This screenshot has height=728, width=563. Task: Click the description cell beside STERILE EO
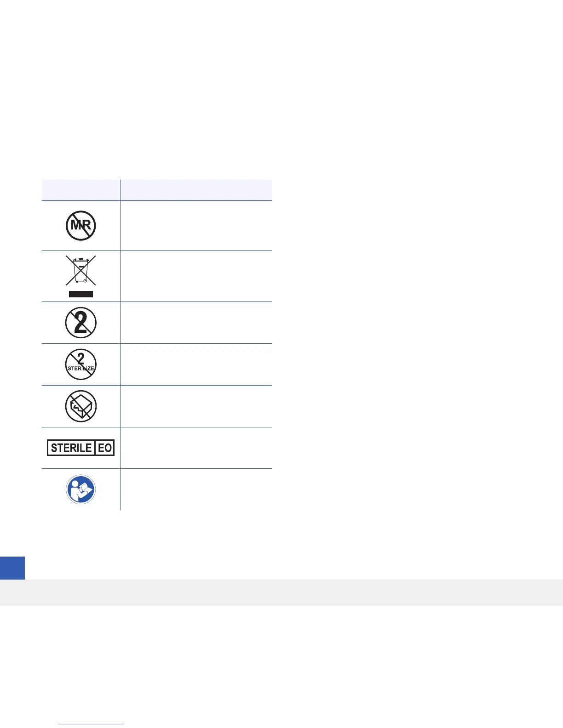pyautogui.click(x=196, y=448)
